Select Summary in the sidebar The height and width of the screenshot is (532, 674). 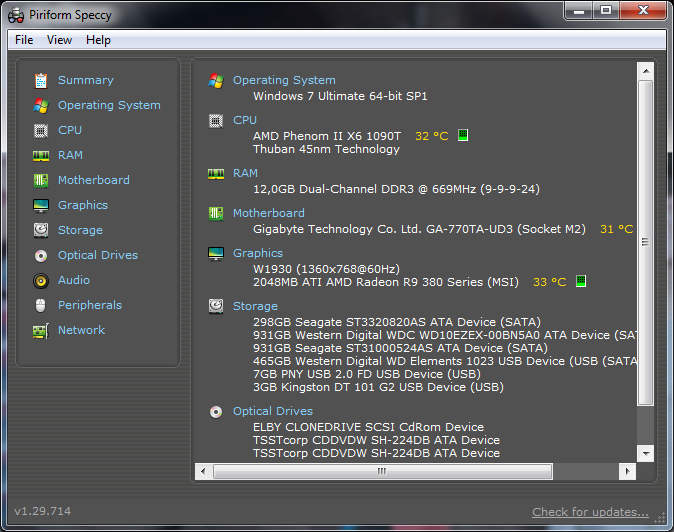coord(86,80)
